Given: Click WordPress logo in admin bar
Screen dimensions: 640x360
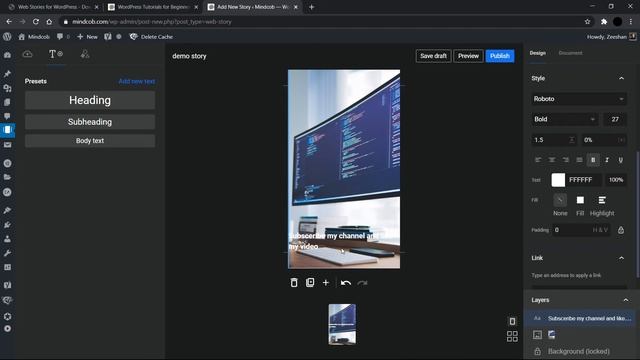Looking at the screenshot, I should [7, 37].
